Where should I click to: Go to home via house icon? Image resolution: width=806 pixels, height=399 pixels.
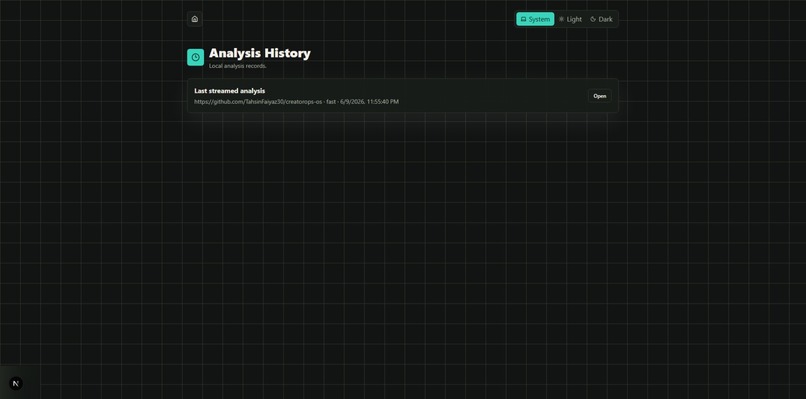pyautogui.click(x=194, y=19)
